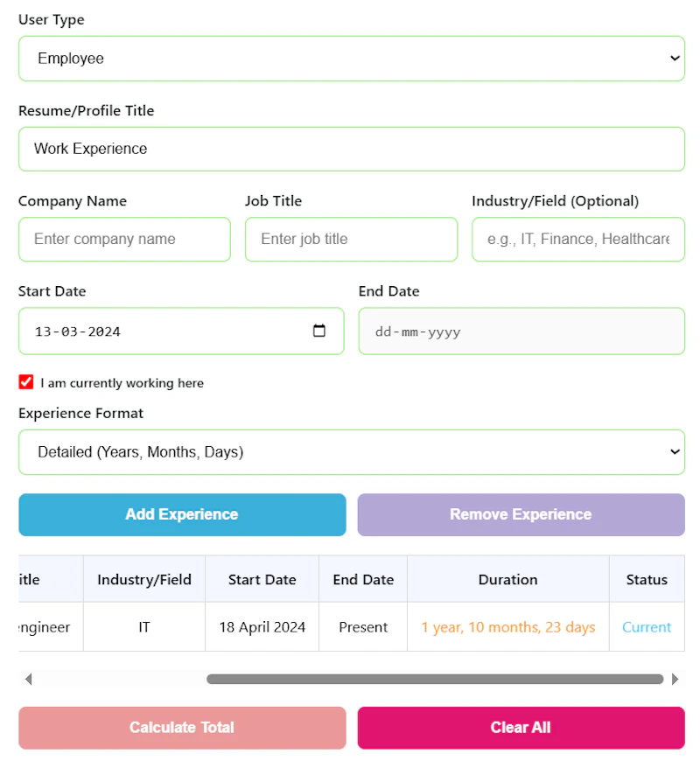Click the Calculate Total button

(182, 728)
